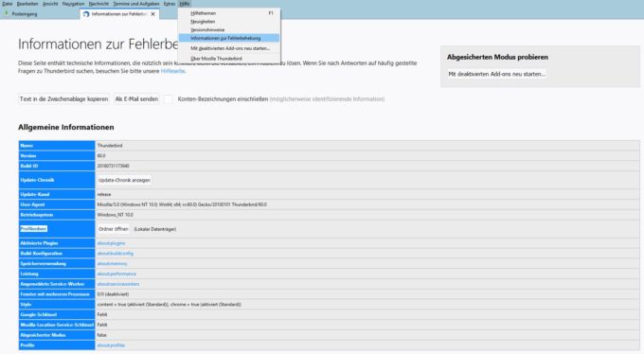Open the about:memory link
This screenshot has height=354, width=644.
coord(112,264)
